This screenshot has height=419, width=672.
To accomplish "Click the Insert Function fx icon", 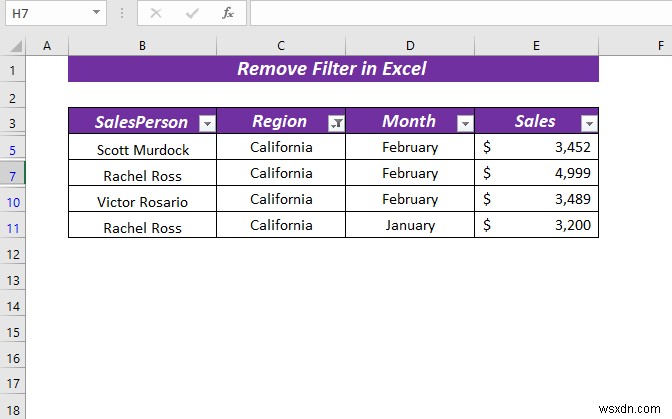I will coord(228,13).
